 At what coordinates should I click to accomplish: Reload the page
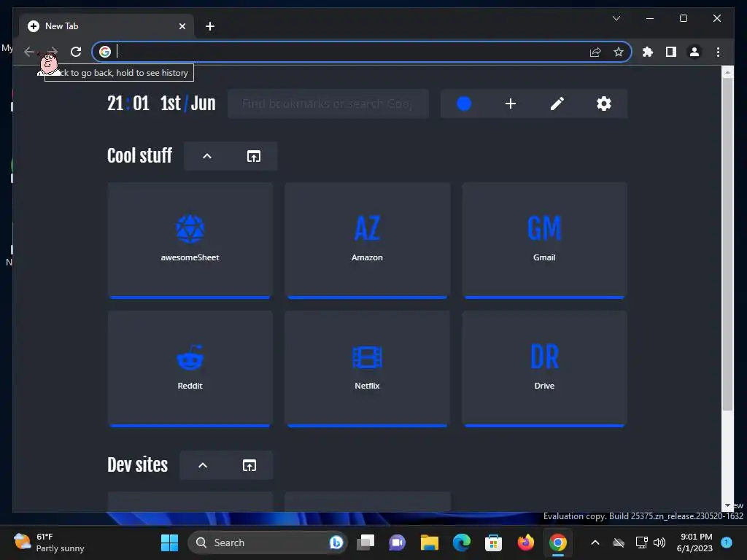tap(76, 52)
